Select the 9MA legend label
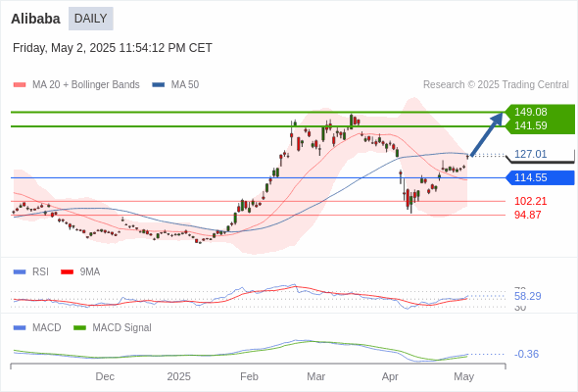Image resolution: width=578 pixels, height=392 pixels. tap(90, 272)
